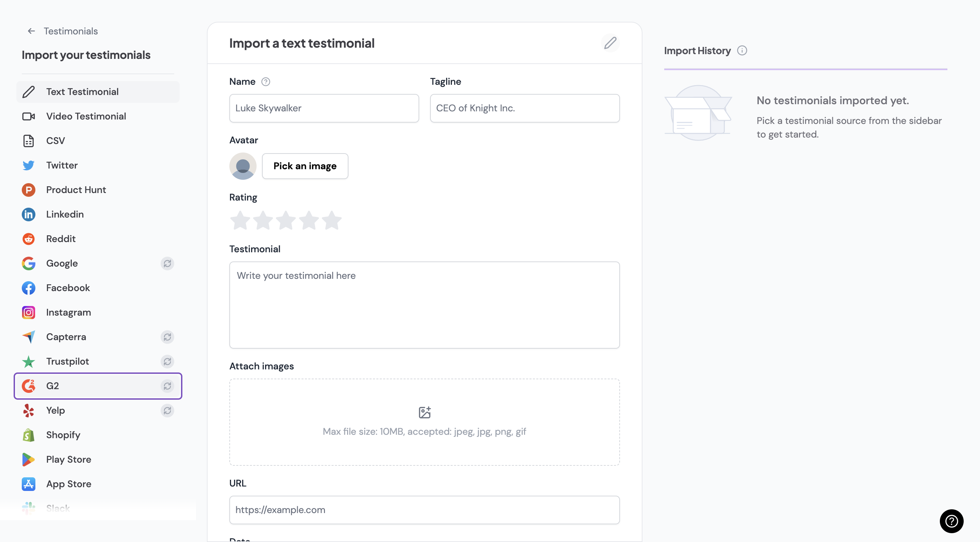980x542 pixels.
Task: Open the help chat bubble button
Action: pos(951,521)
